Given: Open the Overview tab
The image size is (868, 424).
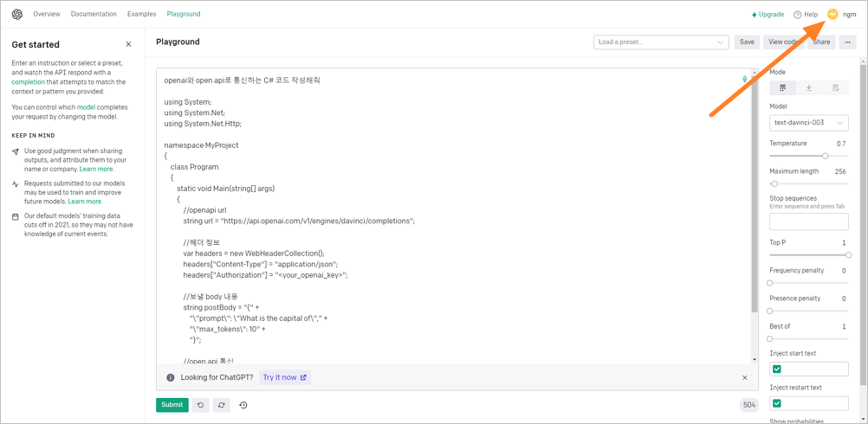Looking at the screenshot, I should 47,15.
